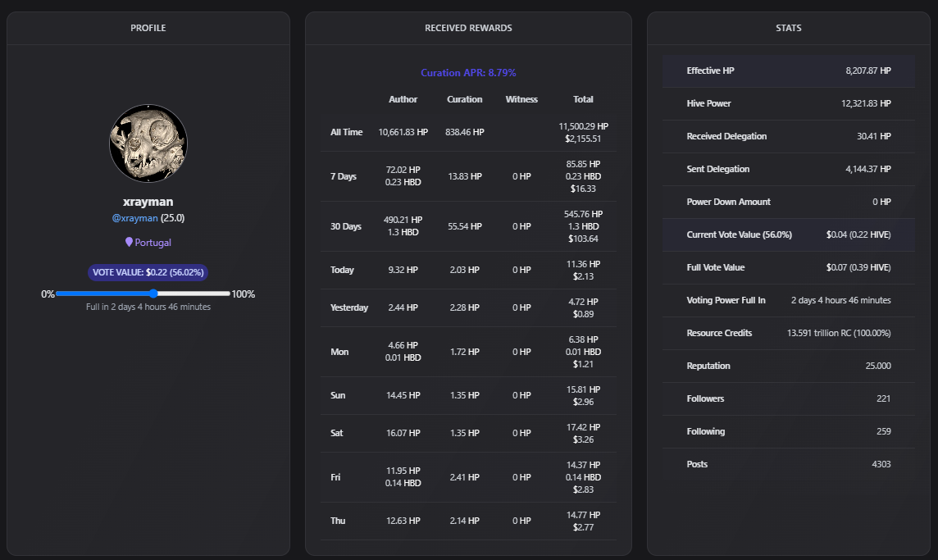Viewport: 938px width, 560px height.
Task: Click the Received Rewards panel header
Action: (x=468, y=28)
